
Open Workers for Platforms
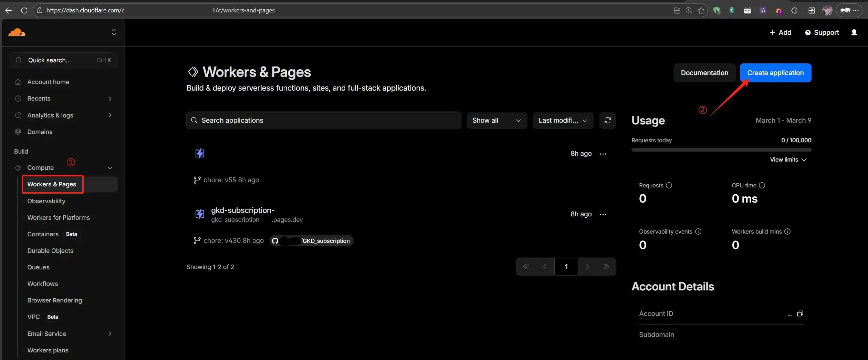pos(59,217)
